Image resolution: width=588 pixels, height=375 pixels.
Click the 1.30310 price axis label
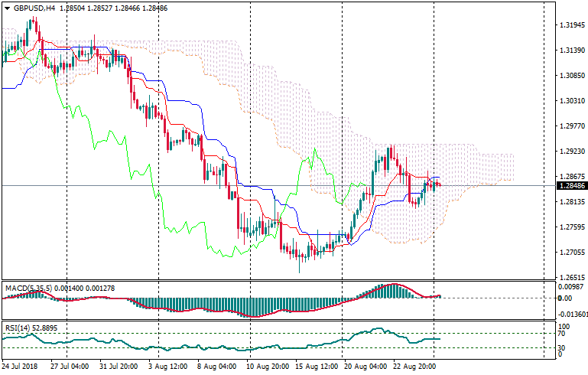(570, 101)
